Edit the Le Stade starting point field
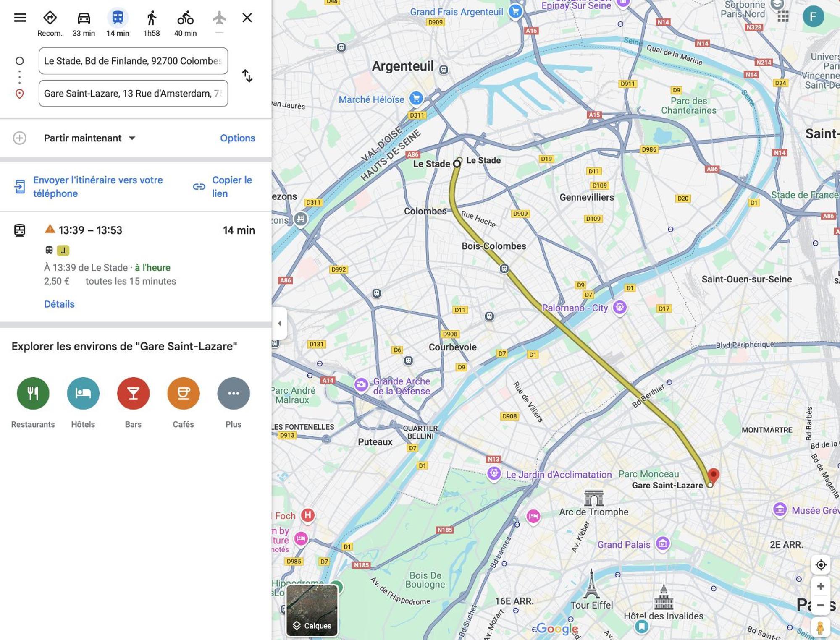The width and height of the screenshot is (840, 640). (x=133, y=61)
